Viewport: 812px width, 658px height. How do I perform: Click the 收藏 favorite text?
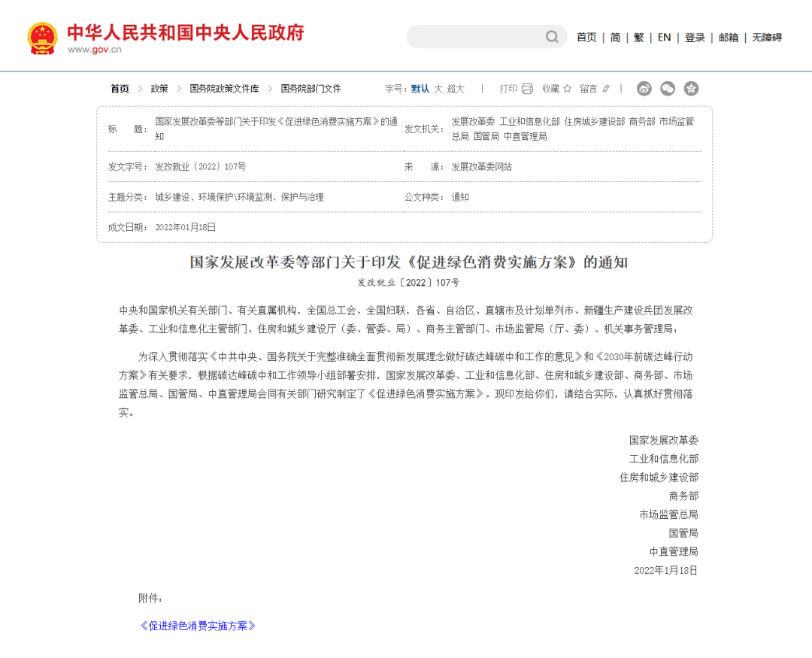coord(550,89)
